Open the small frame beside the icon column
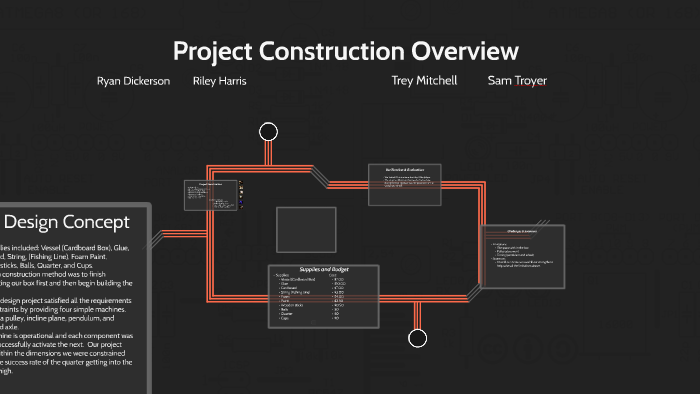 coord(210,195)
